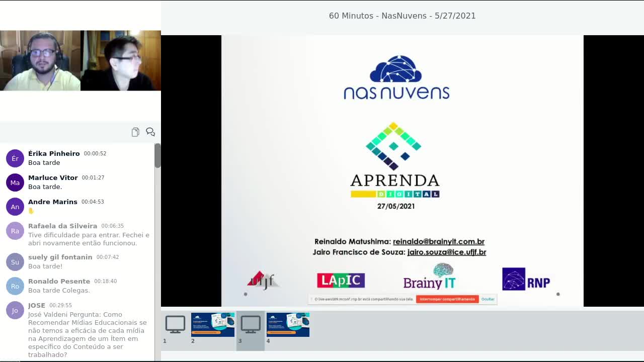
Task: Click the name Marluce Vitor in chat
Action: [x=53, y=177]
